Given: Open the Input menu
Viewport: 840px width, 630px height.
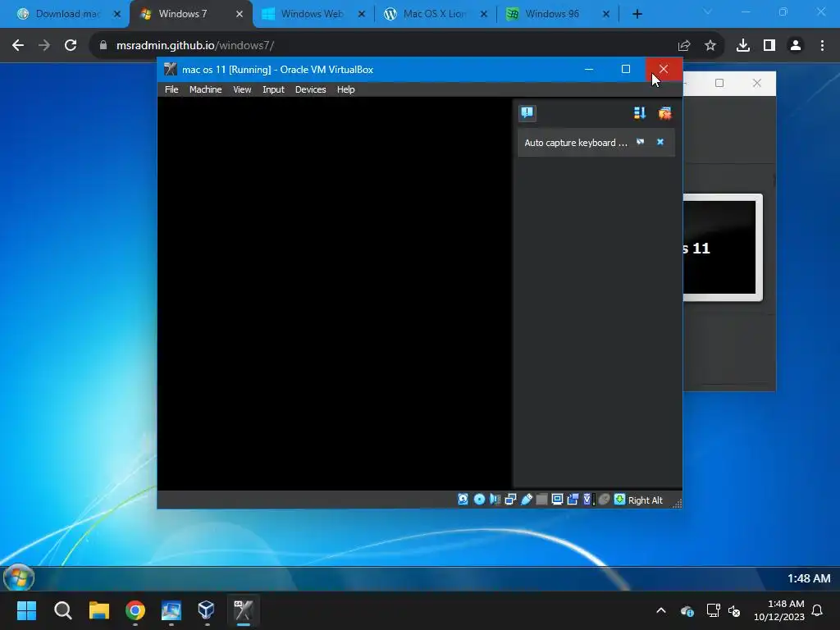Looking at the screenshot, I should click(x=273, y=89).
